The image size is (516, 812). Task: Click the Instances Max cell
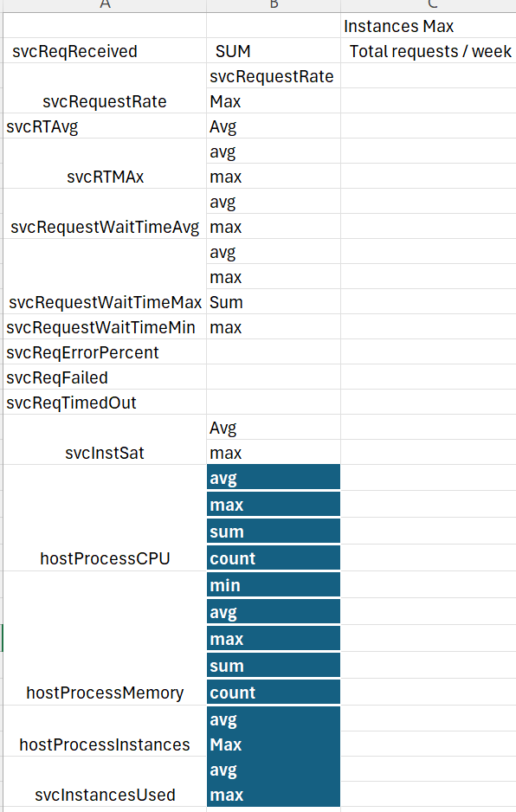tap(428, 26)
